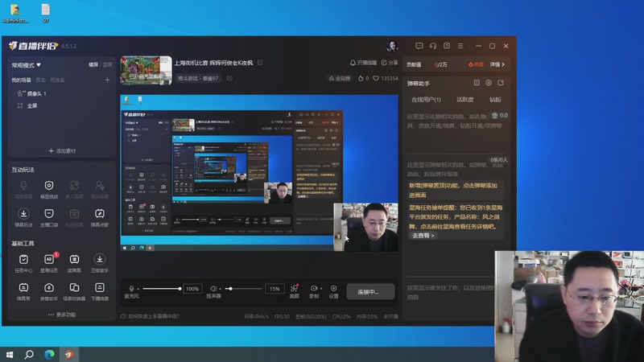Adjust the microphone volume slider
The height and width of the screenshot is (362, 644).
pyautogui.click(x=162, y=289)
